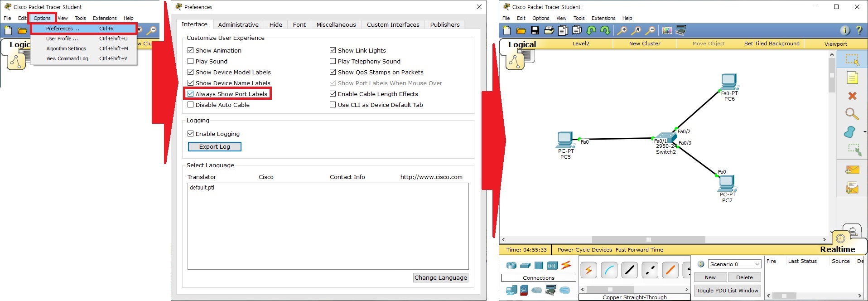Select Preferences entry in Options menu

[x=84, y=29]
